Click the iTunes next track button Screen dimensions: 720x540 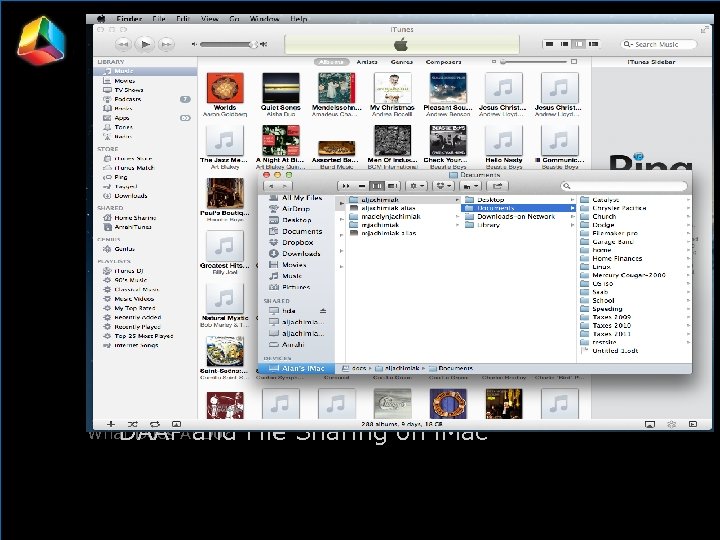click(x=166, y=44)
